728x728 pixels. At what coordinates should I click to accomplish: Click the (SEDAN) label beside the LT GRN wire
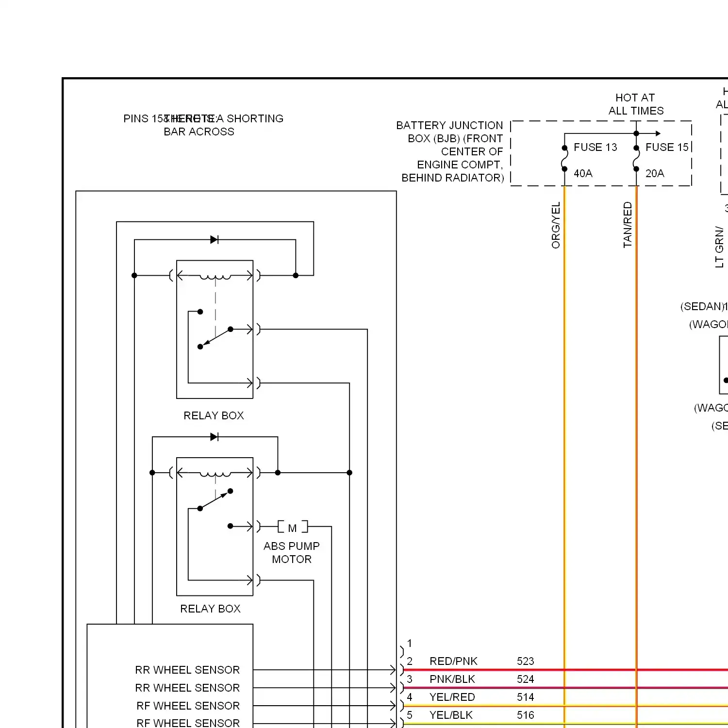(x=702, y=306)
